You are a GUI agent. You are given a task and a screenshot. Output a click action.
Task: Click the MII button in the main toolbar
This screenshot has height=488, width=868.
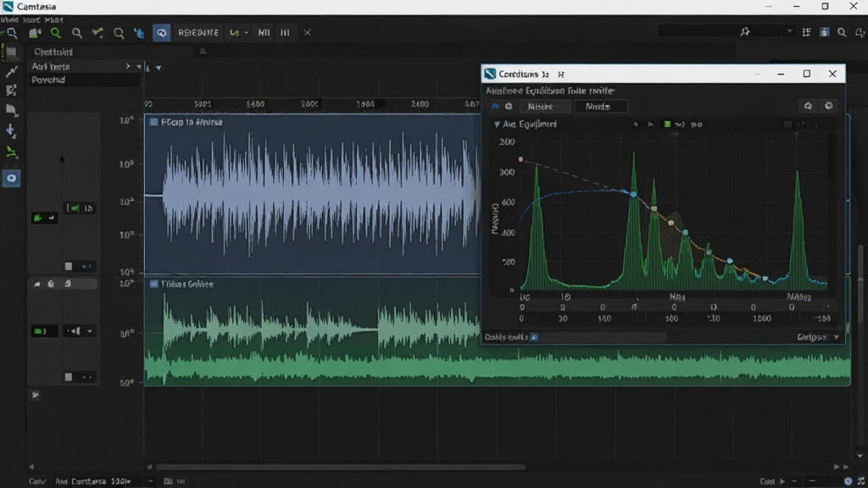tap(264, 33)
